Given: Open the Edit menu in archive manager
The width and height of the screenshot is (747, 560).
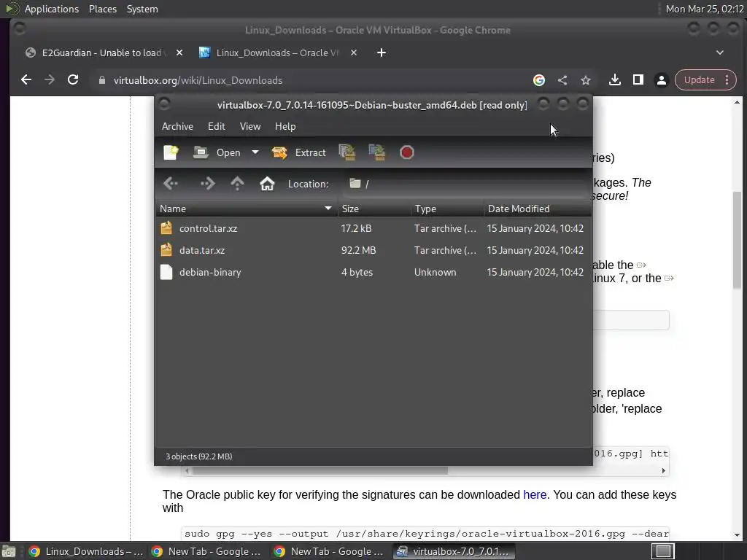Looking at the screenshot, I should tap(216, 126).
